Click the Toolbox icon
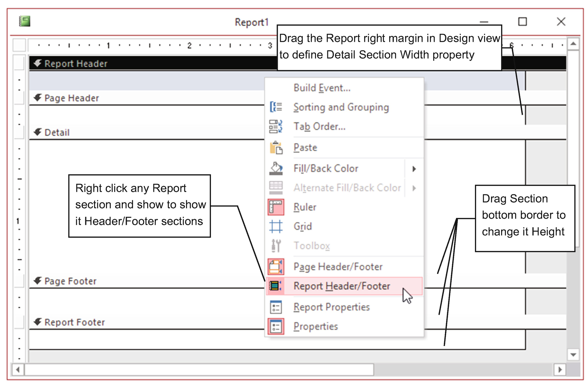Viewport: 588px width, 386px height. point(276,246)
